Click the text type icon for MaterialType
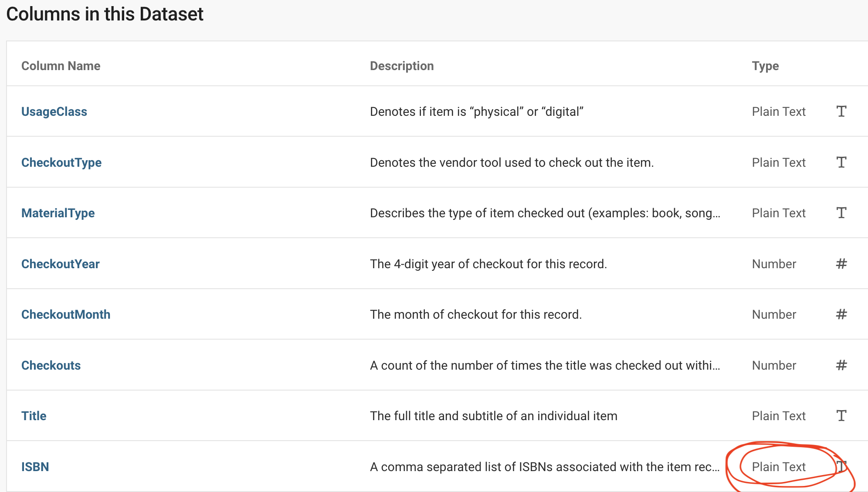The height and width of the screenshot is (492, 868). 841,213
